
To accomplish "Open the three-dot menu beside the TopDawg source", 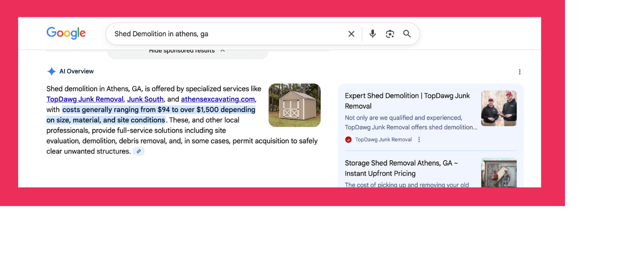I will [419, 140].
